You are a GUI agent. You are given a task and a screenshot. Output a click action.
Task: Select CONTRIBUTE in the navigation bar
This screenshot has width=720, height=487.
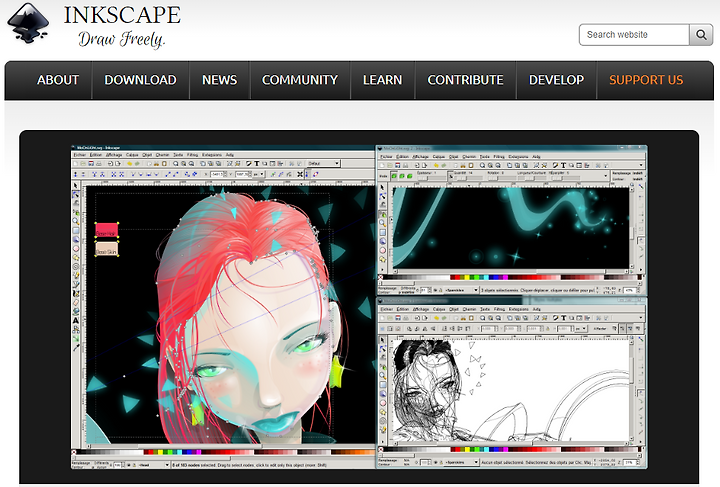(466, 80)
